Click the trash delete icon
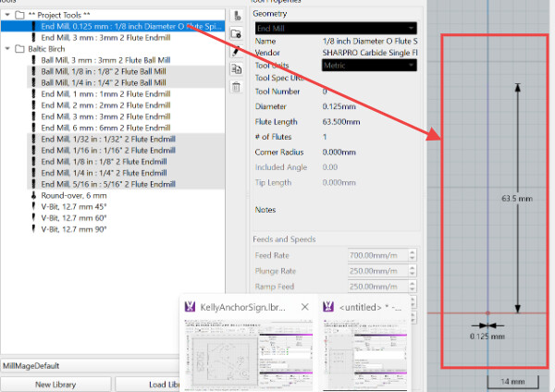This screenshot has height=392, width=555. click(237, 87)
